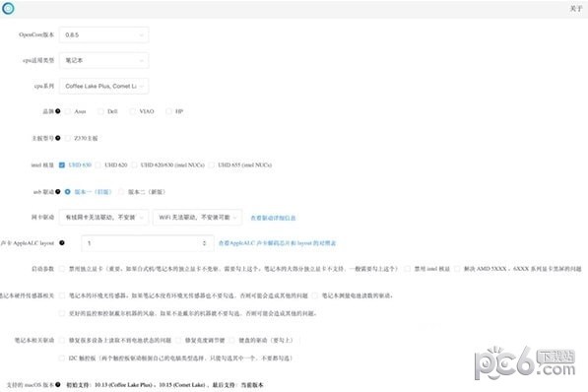Open the cpu系列 Coffee Lake Plus dropdown
Screen dimensions: 588x392
pos(103,86)
